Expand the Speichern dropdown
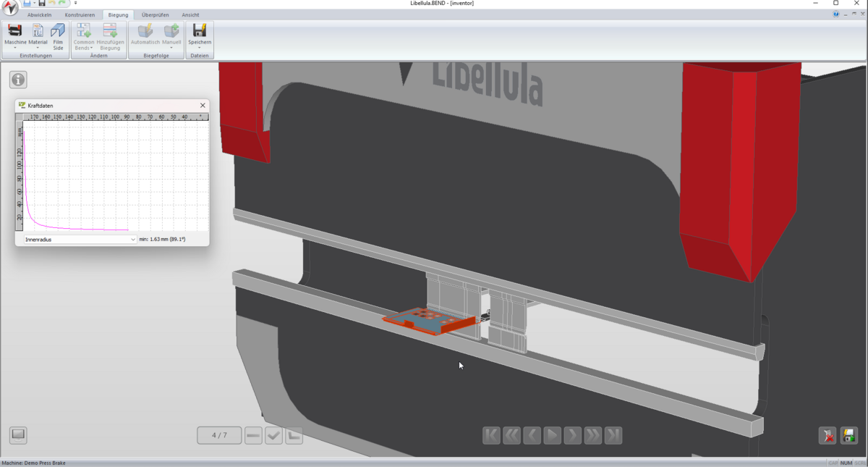 pos(200,48)
